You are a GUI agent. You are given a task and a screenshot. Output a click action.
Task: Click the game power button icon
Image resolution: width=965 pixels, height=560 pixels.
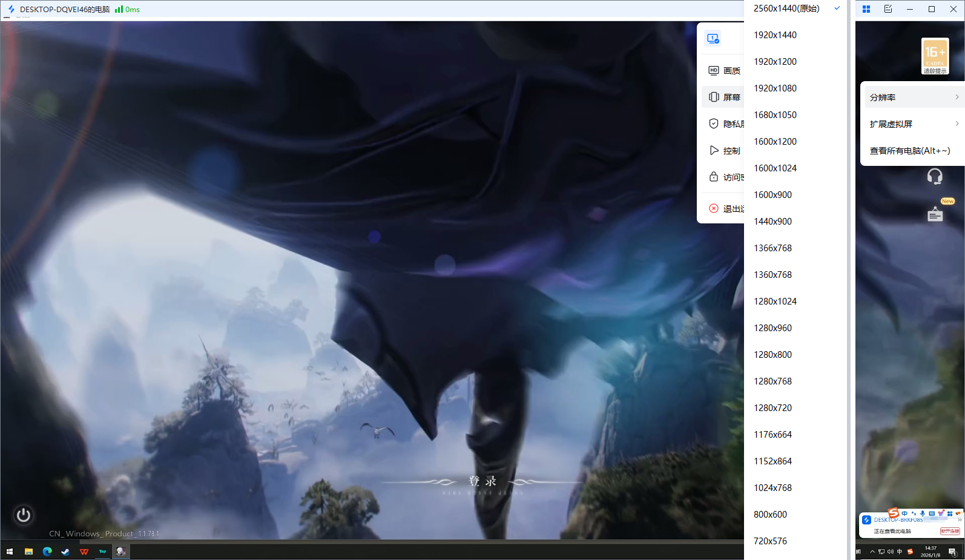point(24,515)
